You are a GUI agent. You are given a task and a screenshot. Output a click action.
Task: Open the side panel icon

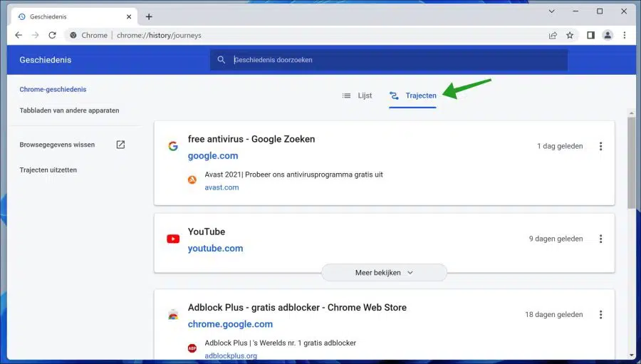coord(590,36)
